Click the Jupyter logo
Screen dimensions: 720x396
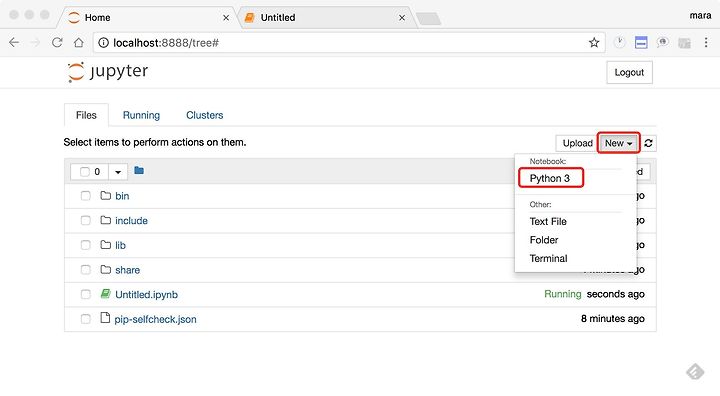pyautogui.click(x=108, y=72)
